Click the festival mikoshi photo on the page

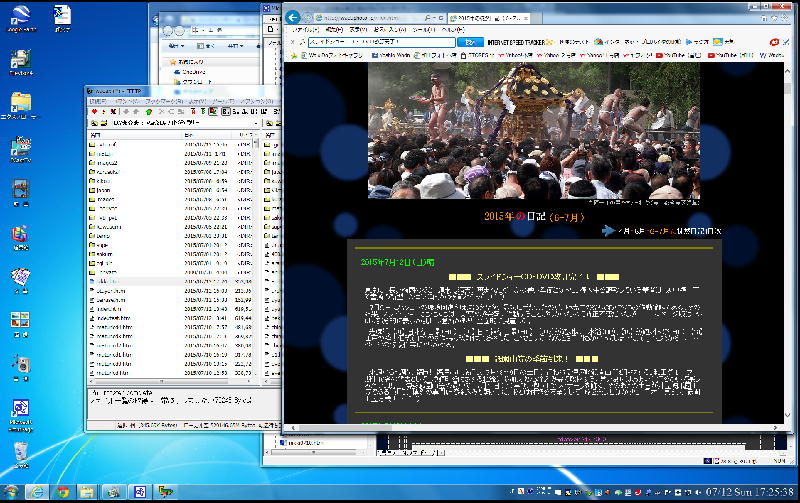pos(534,131)
